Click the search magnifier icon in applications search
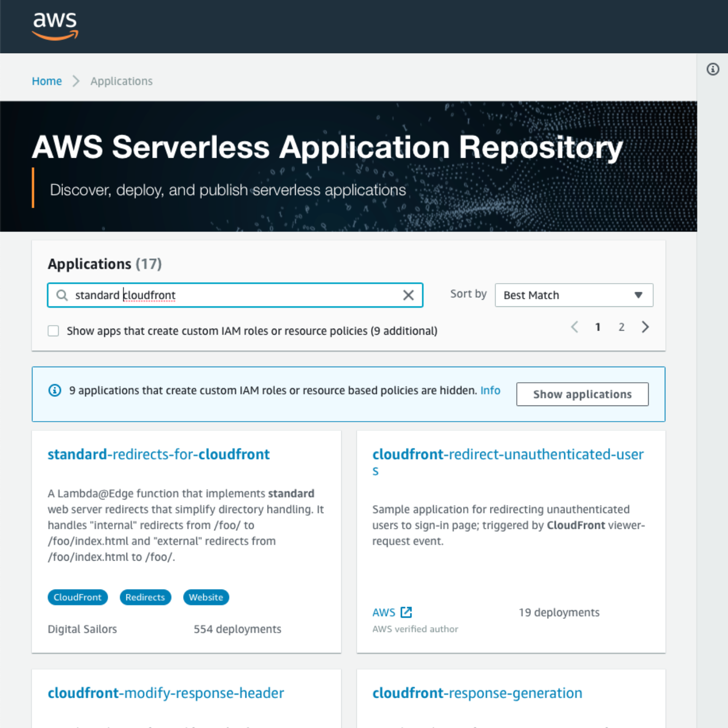Screen dimensions: 728x728 point(62,295)
